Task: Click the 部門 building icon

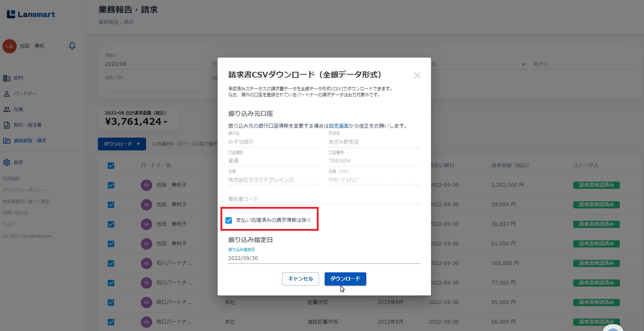Action: click(7, 78)
